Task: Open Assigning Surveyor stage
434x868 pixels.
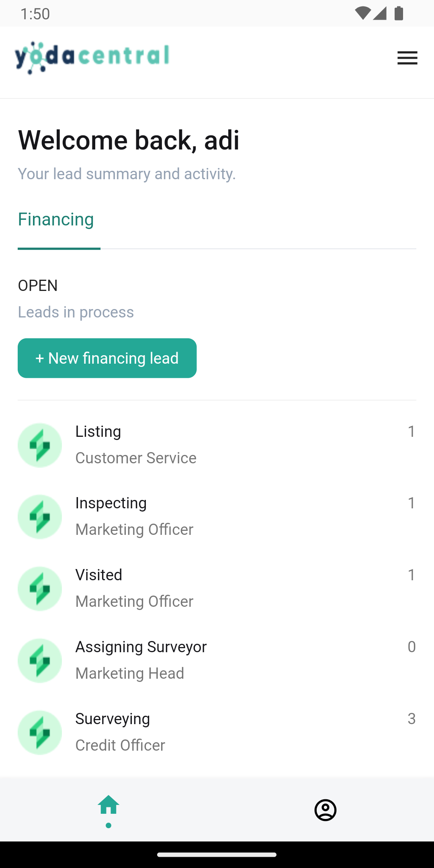Action: (x=217, y=661)
